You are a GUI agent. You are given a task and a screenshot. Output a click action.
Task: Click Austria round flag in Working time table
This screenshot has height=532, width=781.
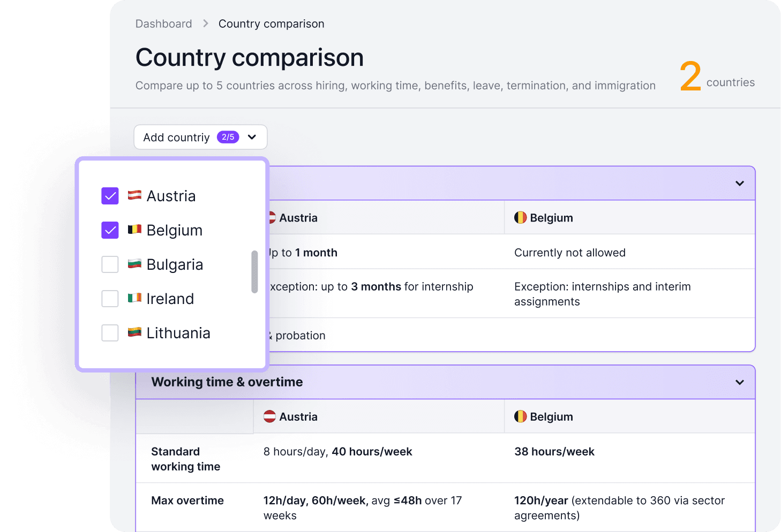[269, 416]
